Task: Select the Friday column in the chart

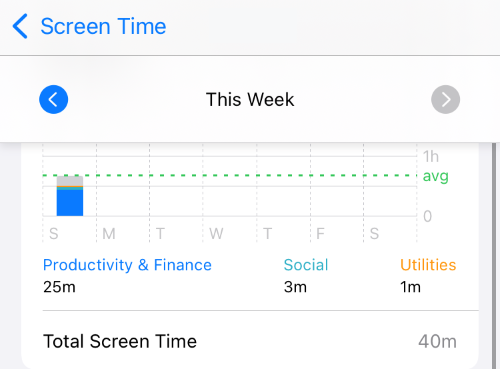Action: (x=337, y=193)
